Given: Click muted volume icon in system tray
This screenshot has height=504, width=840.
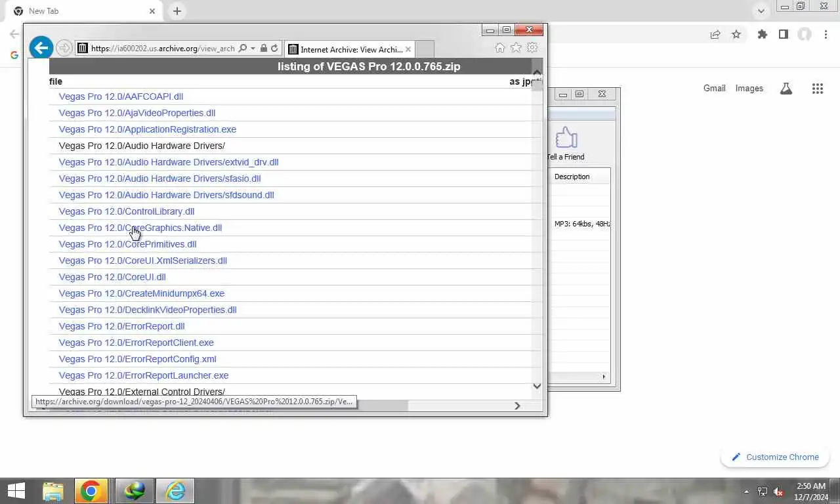Looking at the screenshot, I should tap(778, 492).
